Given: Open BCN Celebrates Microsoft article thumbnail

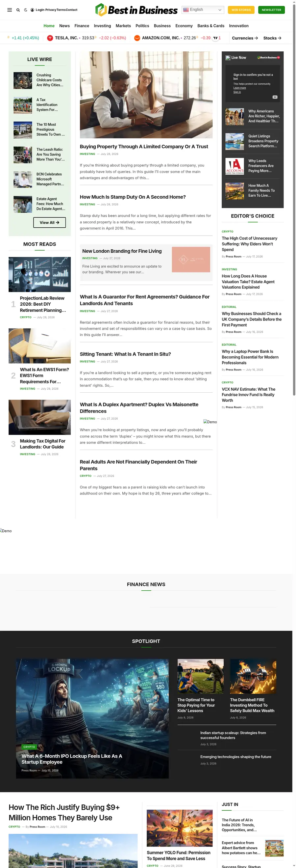Looking at the screenshot, I should [23, 180].
